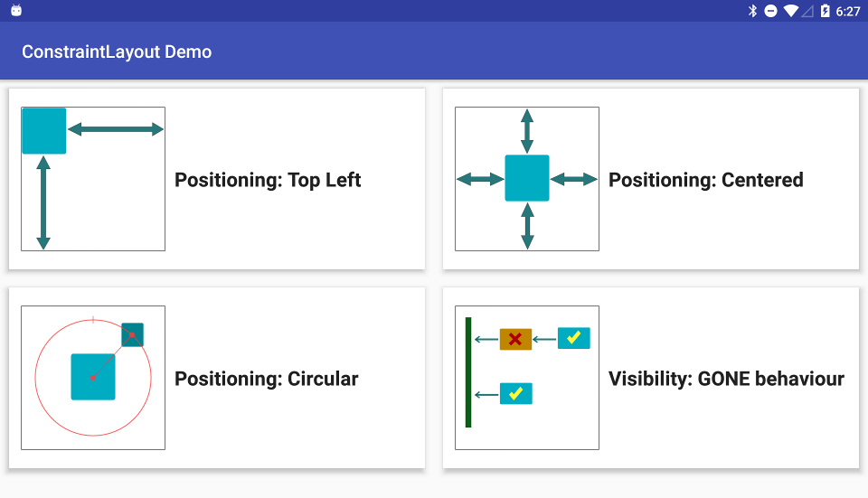Viewport: 868px width, 498px height.
Task: Tap the Bluetooth status icon
Action: tap(752, 11)
